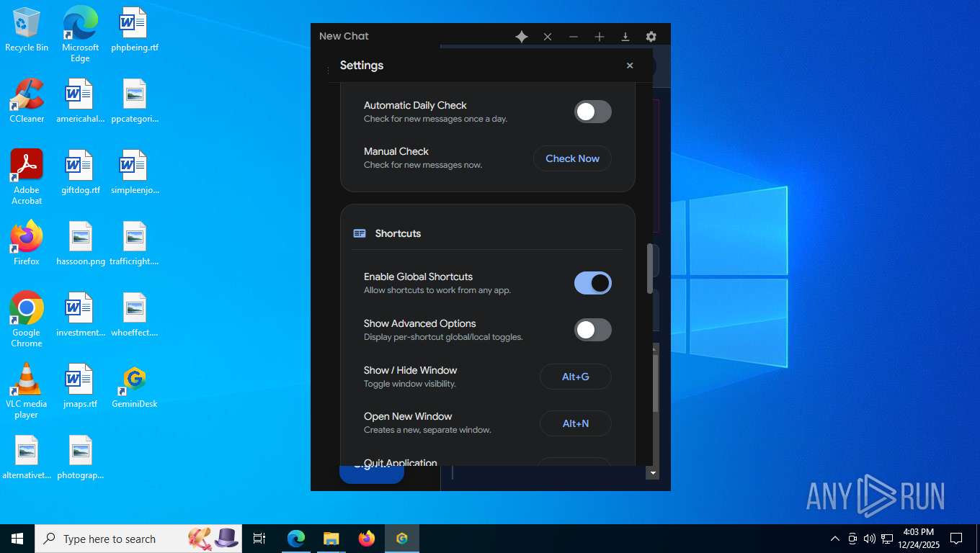This screenshot has height=553, width=980.
Task: Show hidden tray icons chevron
Action: tap(835, 539)
